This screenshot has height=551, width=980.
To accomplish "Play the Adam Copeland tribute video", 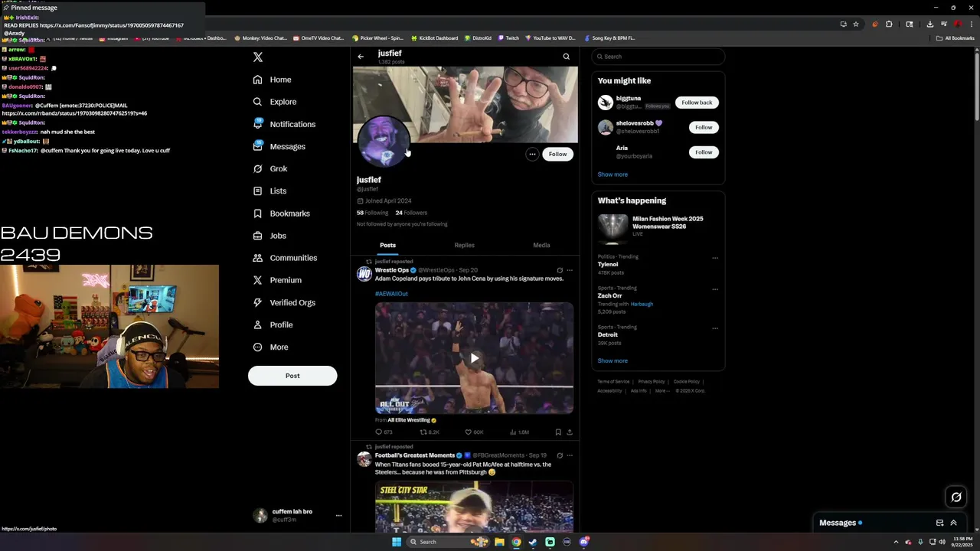I will (x=475, y=358).
